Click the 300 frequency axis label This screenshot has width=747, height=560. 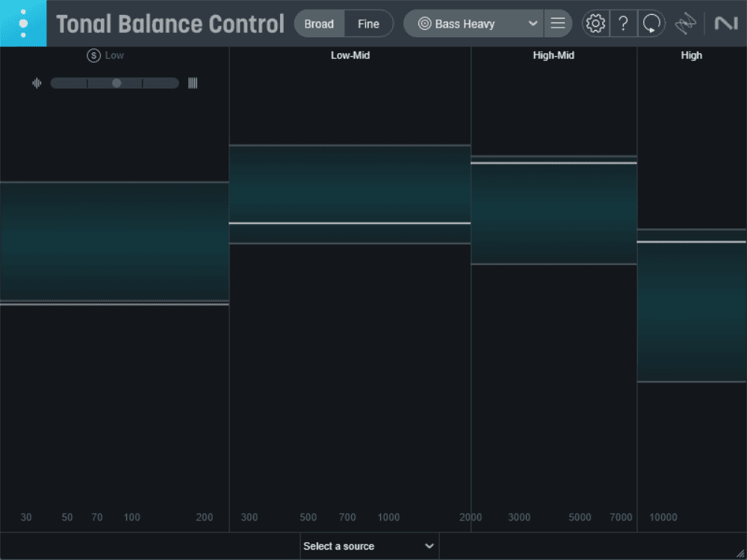tap(249, 517)
